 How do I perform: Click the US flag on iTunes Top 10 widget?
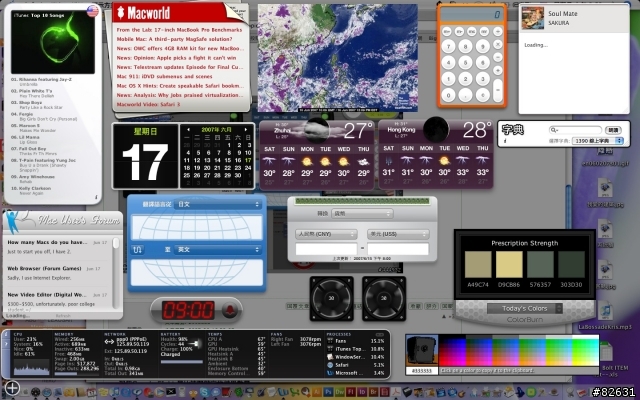93,11
